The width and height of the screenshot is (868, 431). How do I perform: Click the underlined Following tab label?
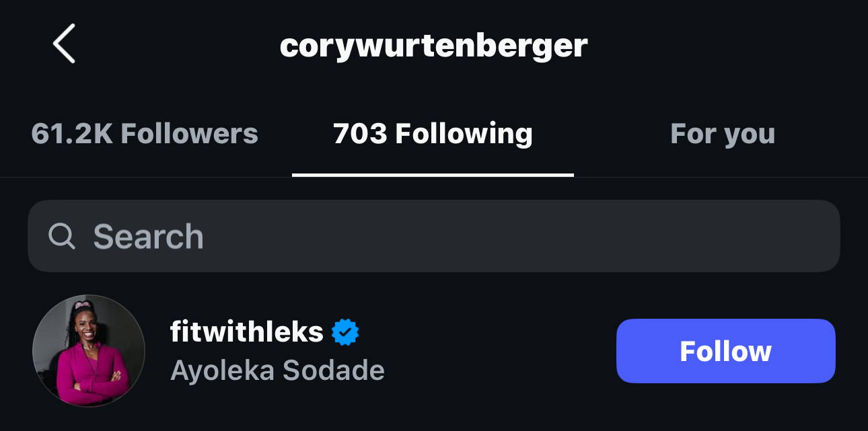click(x=433, y=134)
